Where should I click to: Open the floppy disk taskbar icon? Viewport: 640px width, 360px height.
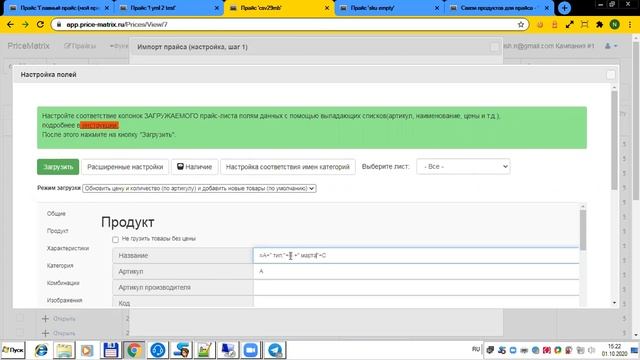[110, 350]
